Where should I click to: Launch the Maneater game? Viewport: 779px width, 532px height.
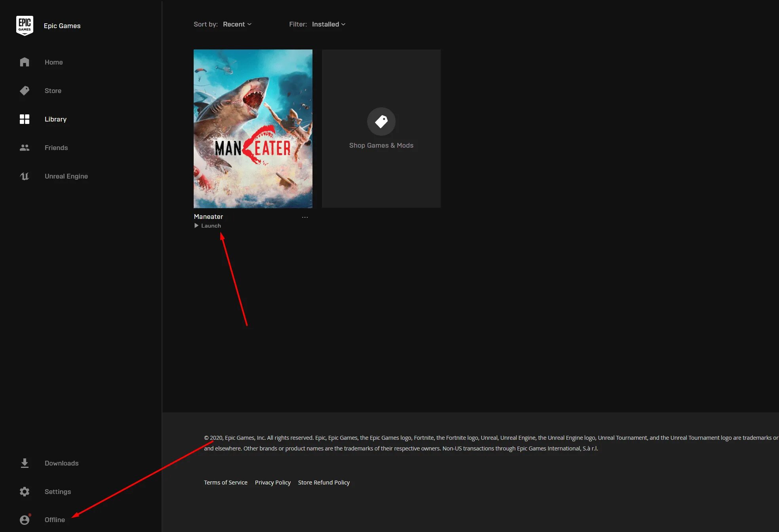click(208, 226)
